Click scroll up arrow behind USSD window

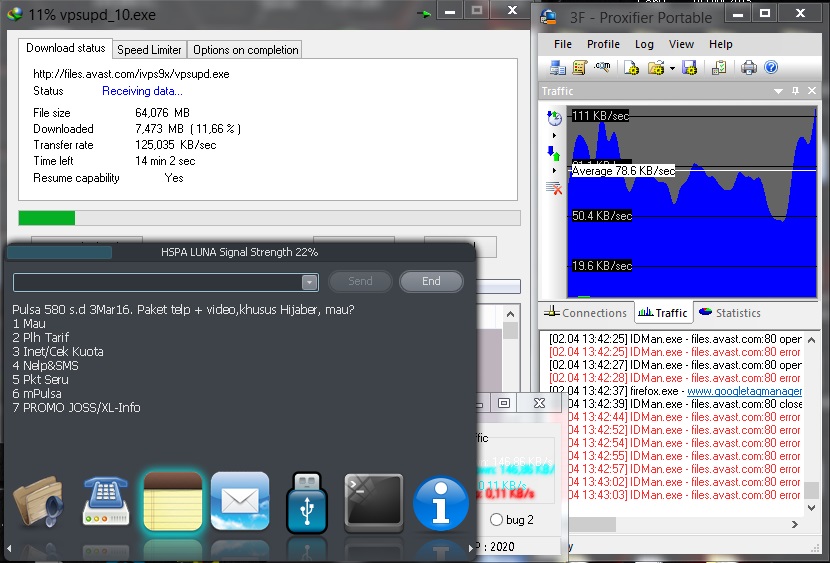[510, 314]
